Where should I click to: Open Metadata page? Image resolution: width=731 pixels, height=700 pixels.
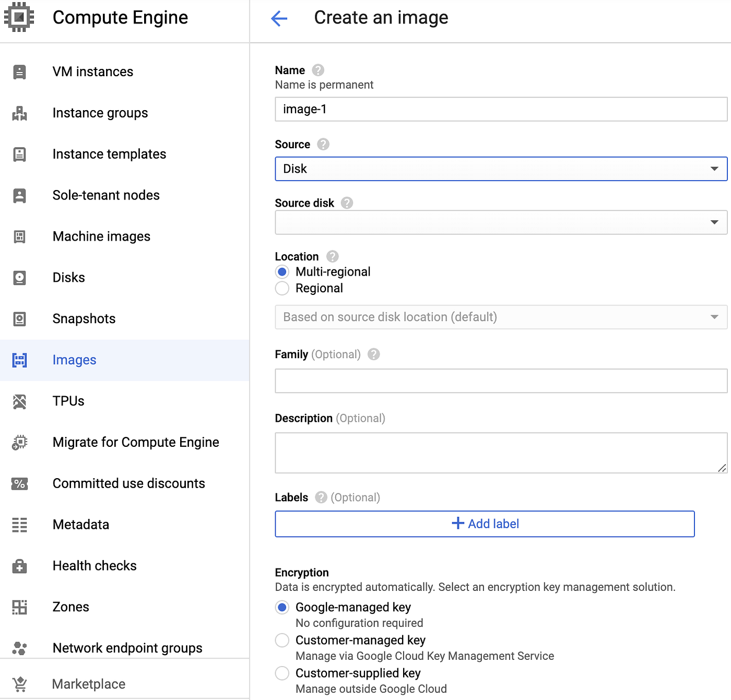tap(124, 525)
